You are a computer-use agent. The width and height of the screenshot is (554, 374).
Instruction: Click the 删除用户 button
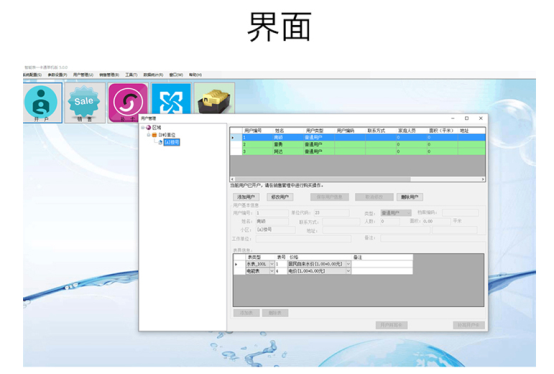(410, 197)
